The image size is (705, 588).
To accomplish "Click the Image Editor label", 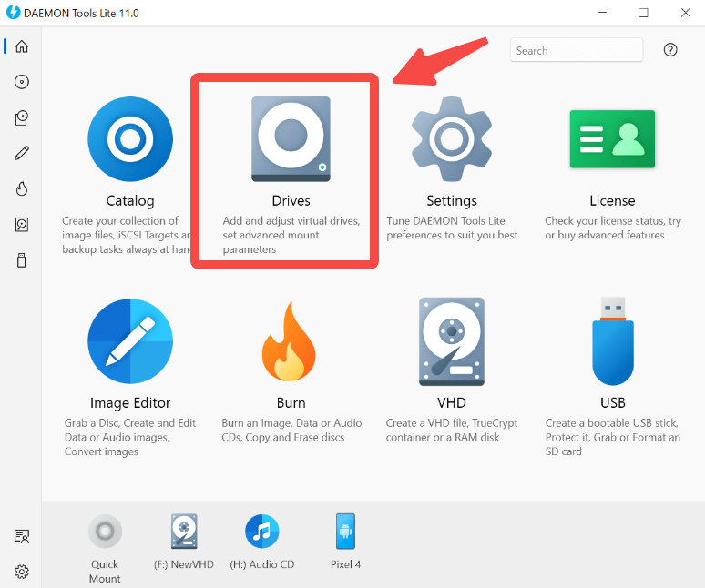I will point(130,402).
